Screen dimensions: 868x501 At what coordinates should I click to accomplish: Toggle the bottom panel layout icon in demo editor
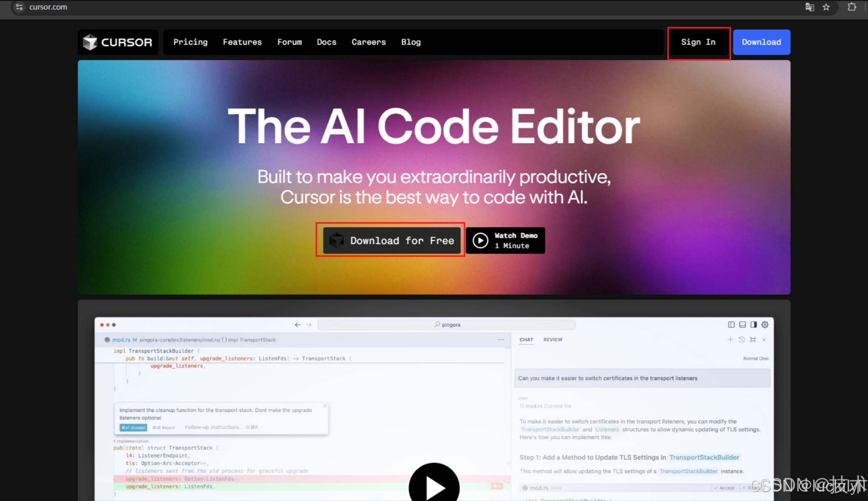(x=743, y=325)
